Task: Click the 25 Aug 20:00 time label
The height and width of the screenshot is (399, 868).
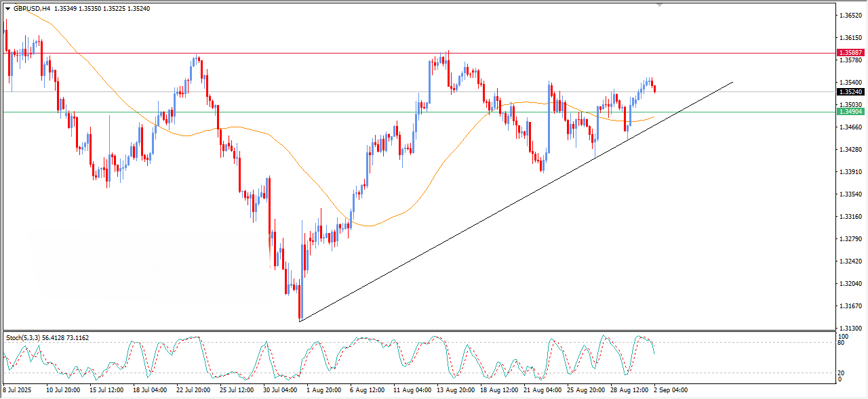Action: click(x=585, y=390)
